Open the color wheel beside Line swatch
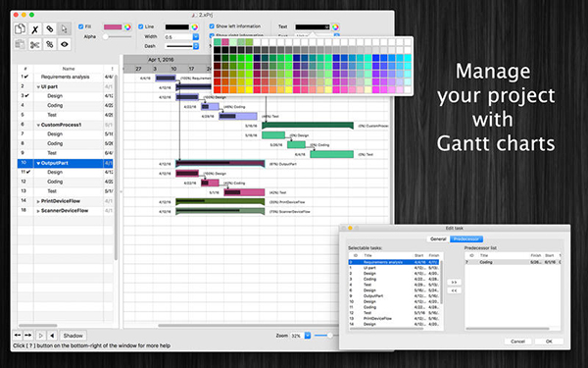The width and height of the screenshot is (588, 368). pos(195,27)
